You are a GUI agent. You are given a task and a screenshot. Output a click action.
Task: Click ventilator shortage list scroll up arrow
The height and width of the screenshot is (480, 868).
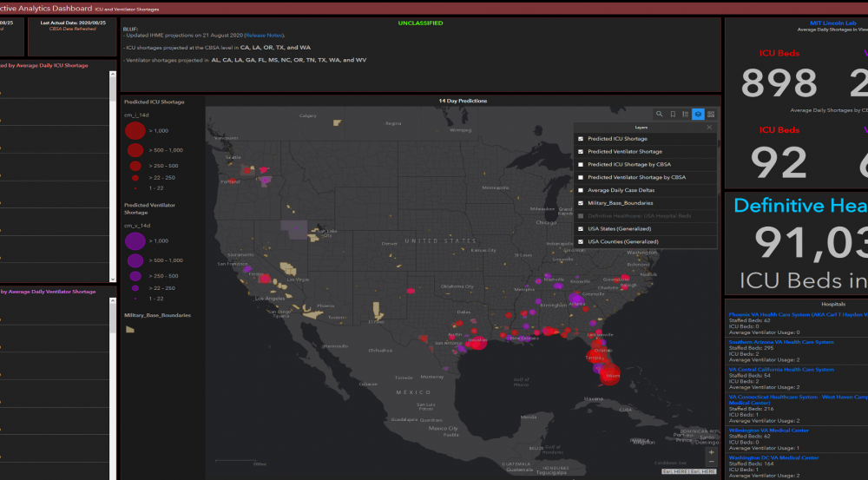113,300
